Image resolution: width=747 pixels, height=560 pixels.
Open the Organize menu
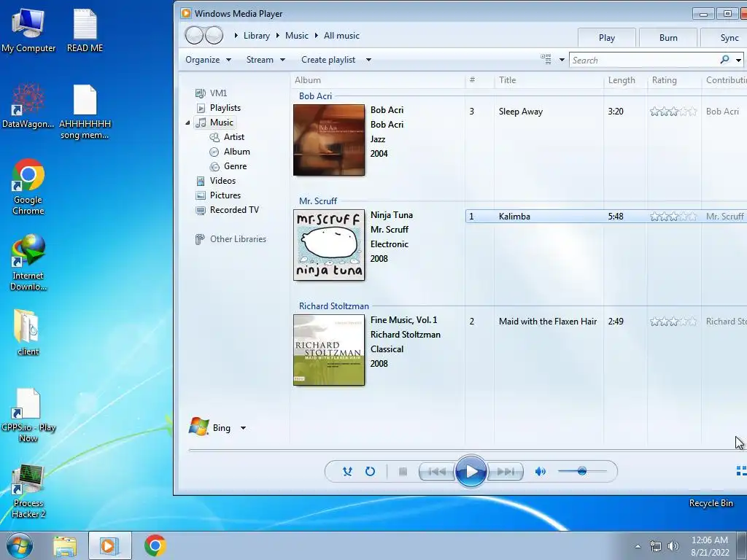(208, 60)
